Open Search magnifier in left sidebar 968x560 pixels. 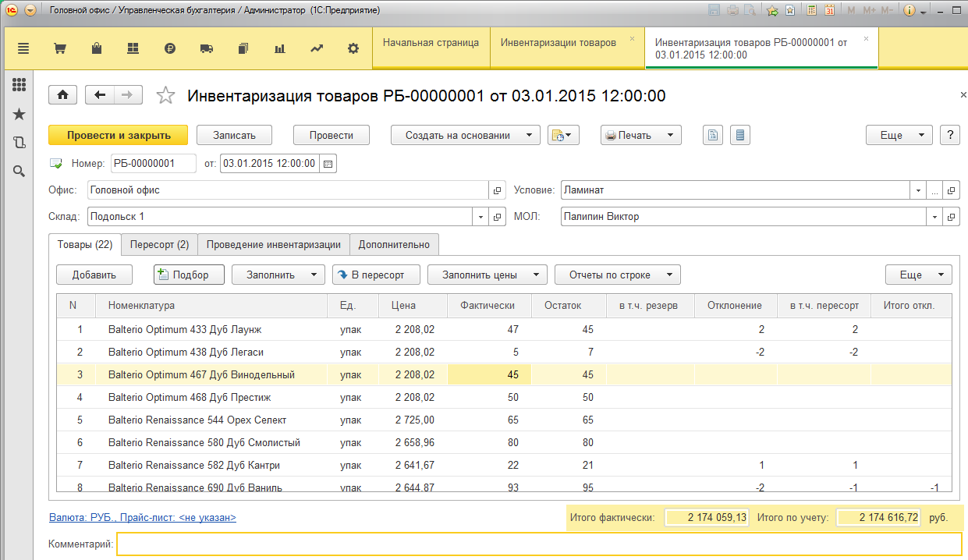tap(19, 171)
